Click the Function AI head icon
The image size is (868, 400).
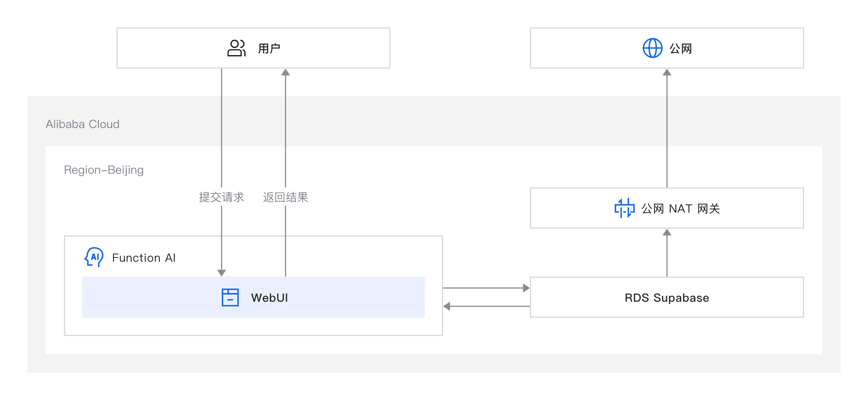94,257
